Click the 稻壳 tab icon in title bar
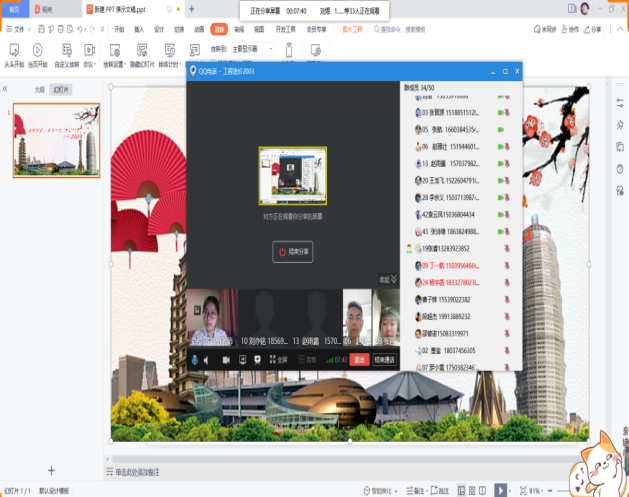Screen dimensions: 629x497 47,8
